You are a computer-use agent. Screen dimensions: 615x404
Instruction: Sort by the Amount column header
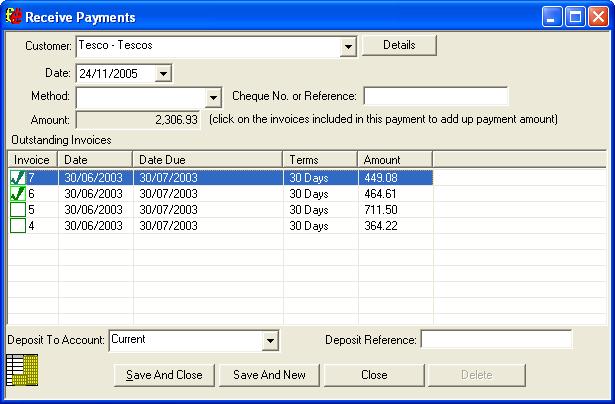pos(395,160)
